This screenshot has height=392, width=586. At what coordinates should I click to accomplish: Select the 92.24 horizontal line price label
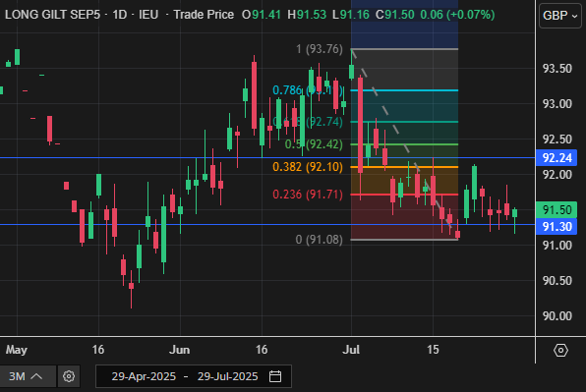[x=557, y=158]
